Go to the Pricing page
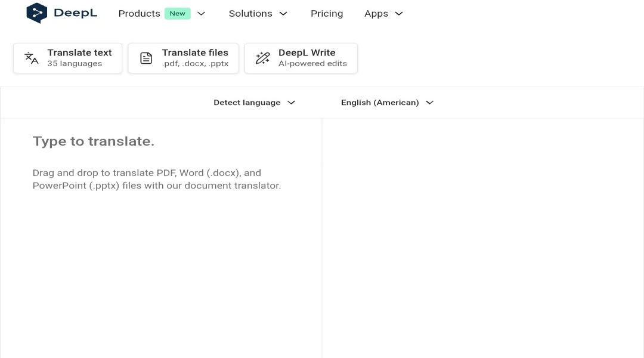Viewport: 644px width, 358px height. click(327, 13)
